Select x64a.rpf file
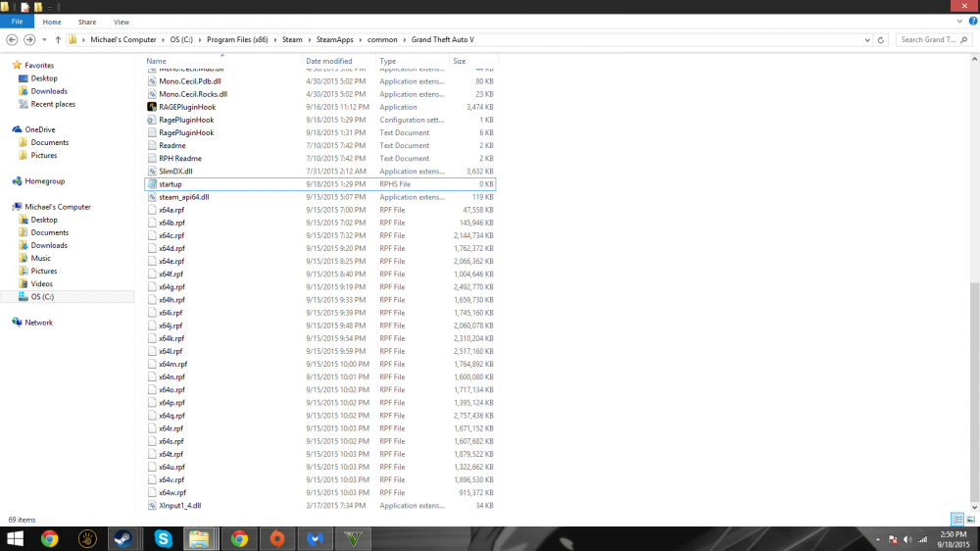 coord(320,210)
